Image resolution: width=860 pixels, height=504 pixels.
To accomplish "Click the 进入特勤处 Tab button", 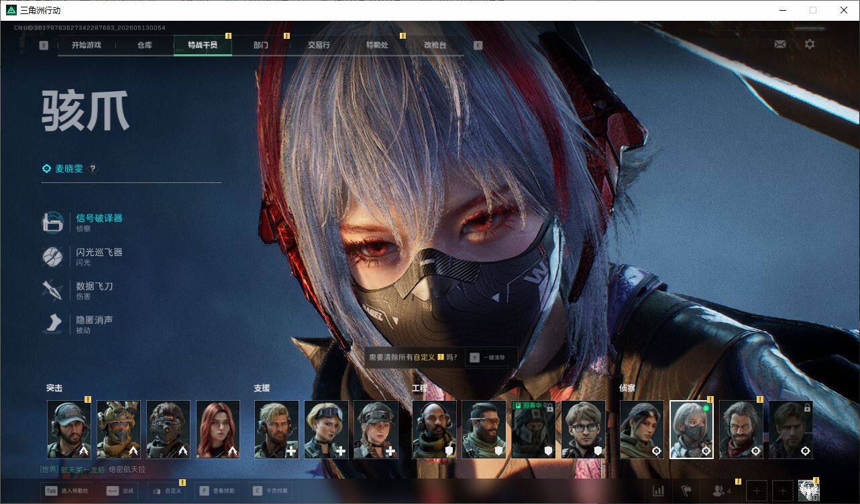I will pos(67,491).
